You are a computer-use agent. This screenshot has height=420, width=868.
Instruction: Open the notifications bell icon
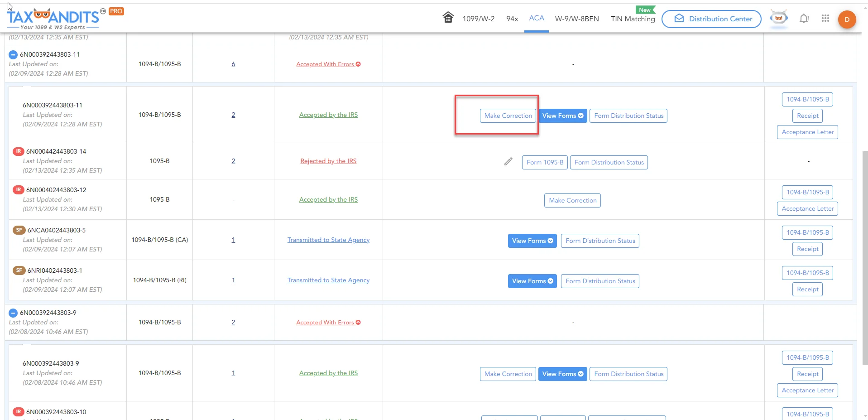pos(804,19)
